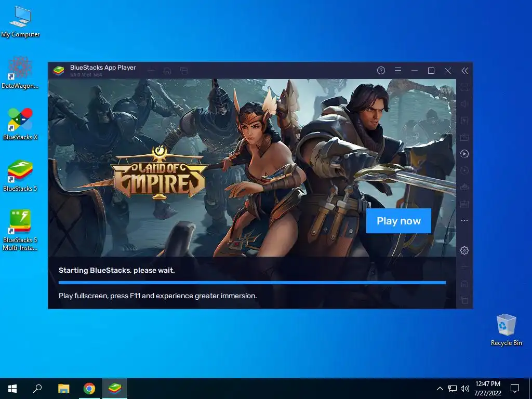Click the 'Play fullscreen, press F11' tip text
This screenshot has width=532, height=399.
click(x=158, y=296)
